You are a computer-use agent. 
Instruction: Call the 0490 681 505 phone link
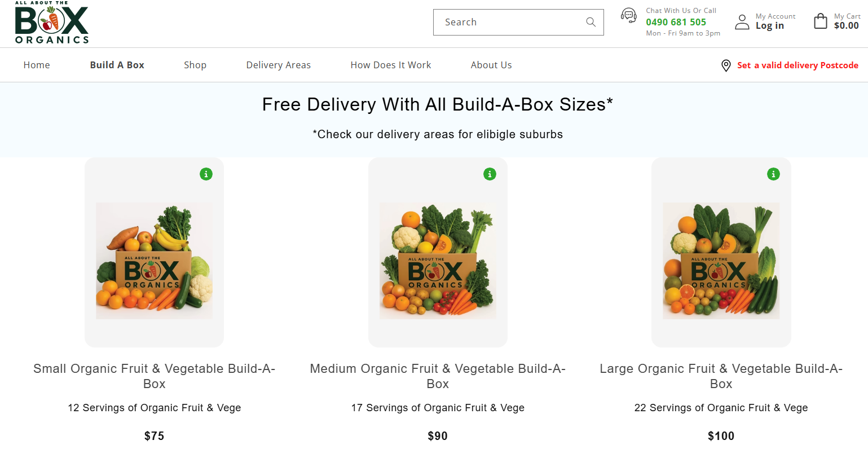[676, 22]
